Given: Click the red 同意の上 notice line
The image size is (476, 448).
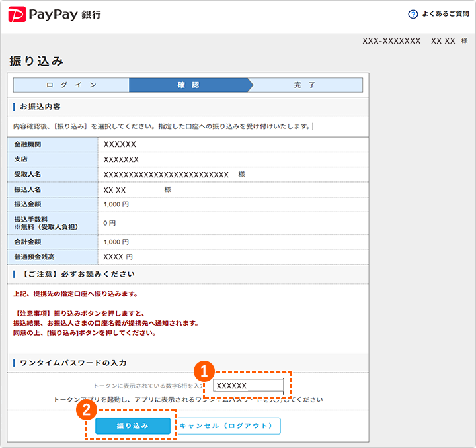Looking at the screenshot, I should point(85,333).
